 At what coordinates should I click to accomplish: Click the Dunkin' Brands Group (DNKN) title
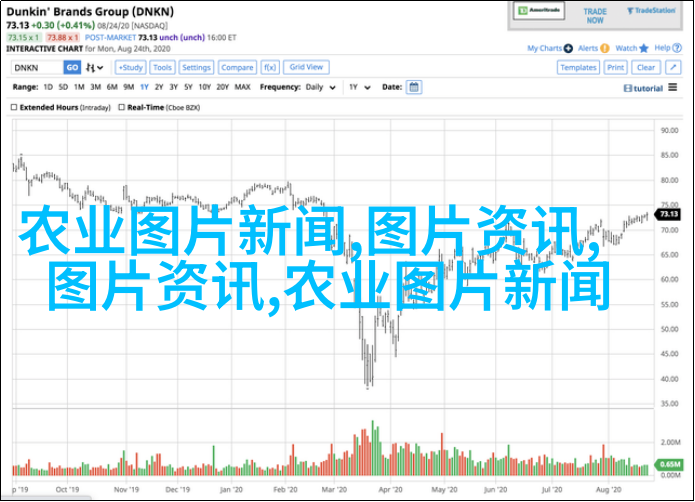(x=90, y=12)
